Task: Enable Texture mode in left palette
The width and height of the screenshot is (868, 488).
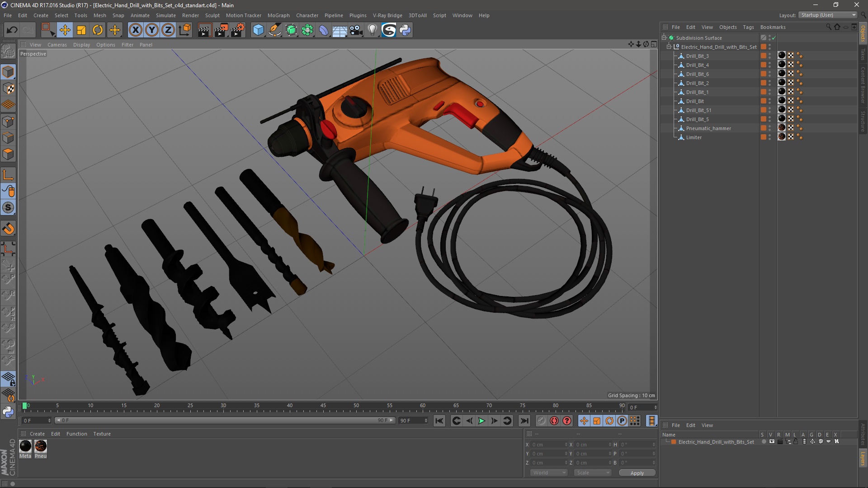Action: click(x=8, y=89)
